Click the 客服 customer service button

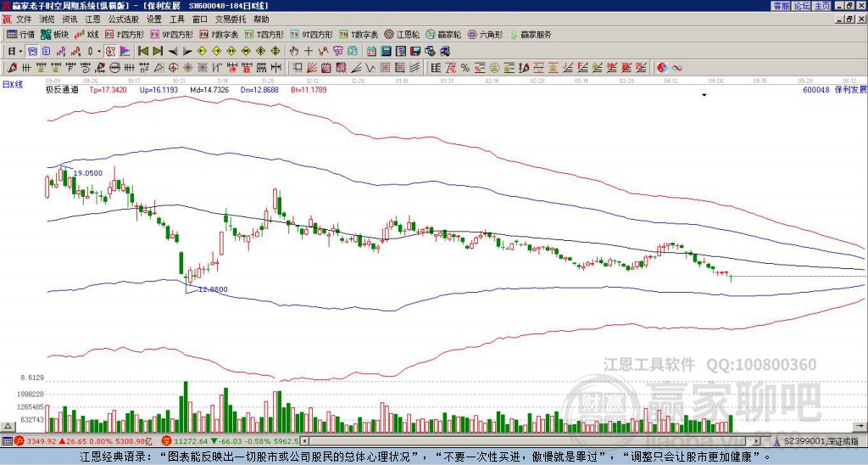781,6
